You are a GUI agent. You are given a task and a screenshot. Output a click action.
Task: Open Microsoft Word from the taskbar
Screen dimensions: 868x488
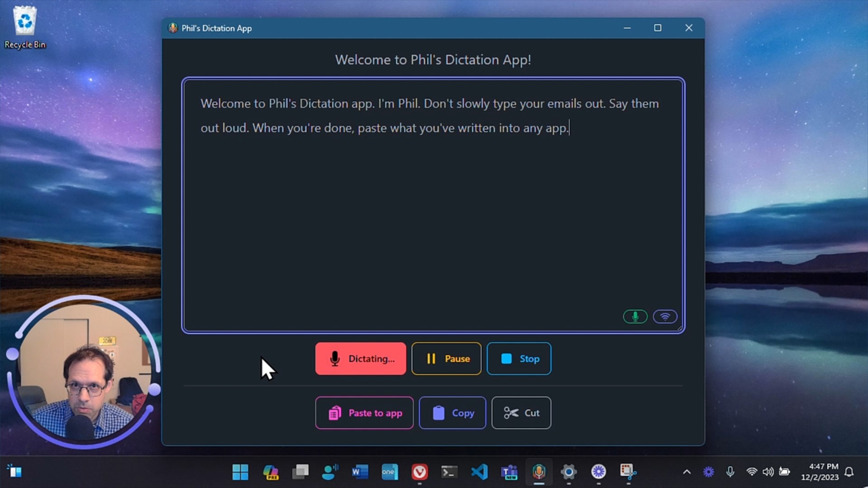[360, 472]
